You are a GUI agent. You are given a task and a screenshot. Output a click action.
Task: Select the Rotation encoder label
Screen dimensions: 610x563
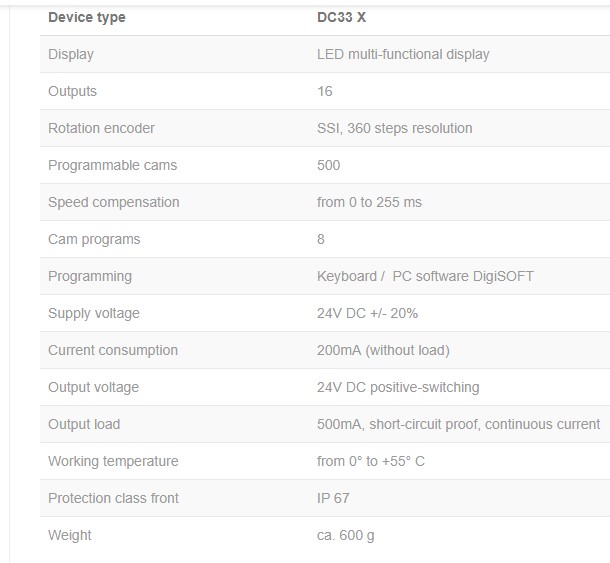point(101,128)
